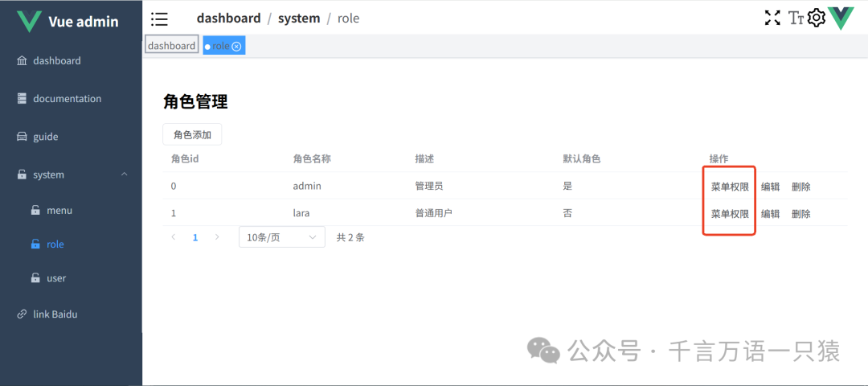Click the lara role name cell
Viewport: 868px width, 386px height.
(302, 213)
